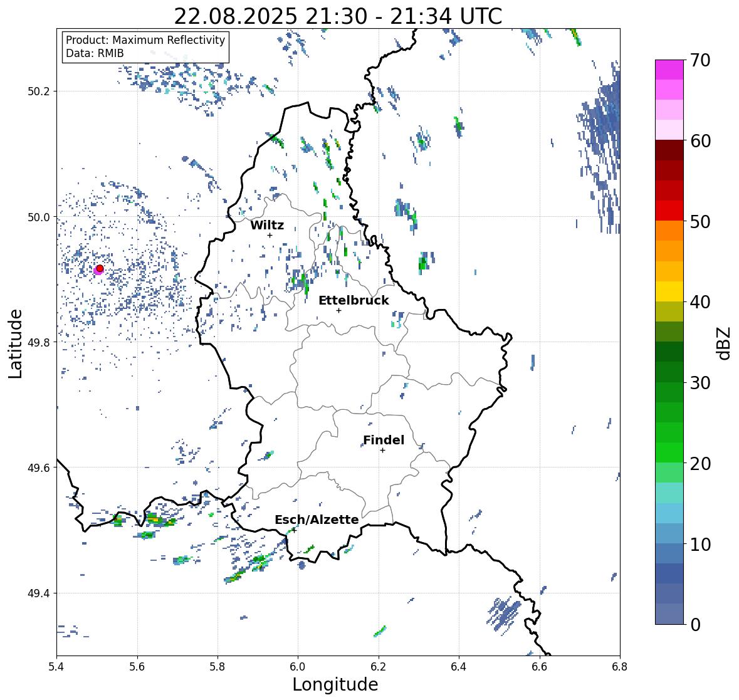The image size is (739, 700).
Task: Click the 'Data: RMIB' legend line
Action: pyautogui.click(x=95, y=53)
